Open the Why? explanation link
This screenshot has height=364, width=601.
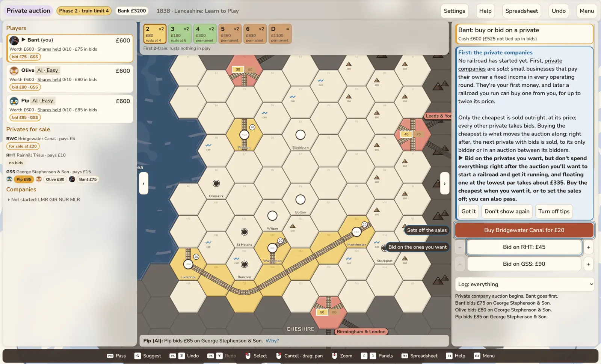(272, 341)
